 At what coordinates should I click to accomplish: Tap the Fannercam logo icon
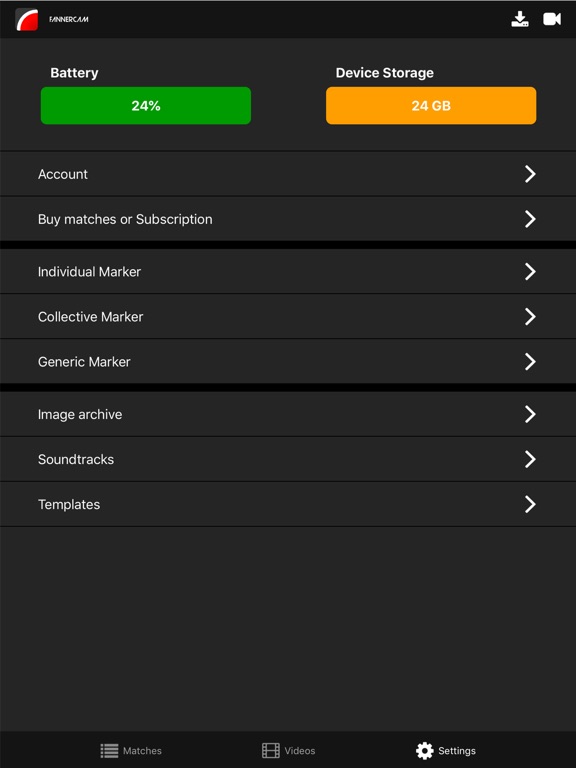pyautogui.click(x=26, y=20)
